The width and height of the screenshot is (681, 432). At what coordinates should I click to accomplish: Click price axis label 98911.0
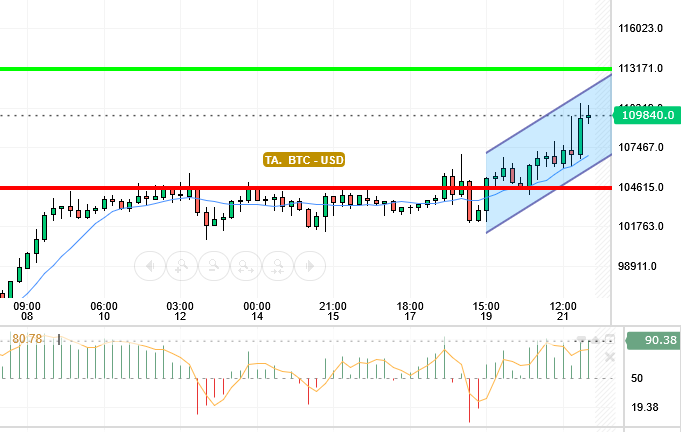(638, 267)
